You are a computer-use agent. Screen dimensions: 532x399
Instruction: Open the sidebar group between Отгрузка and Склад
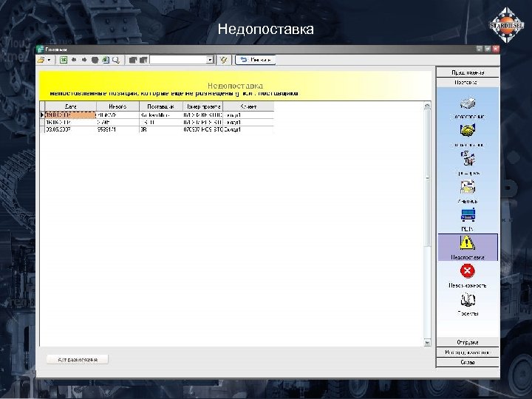[x=468, y=352]
